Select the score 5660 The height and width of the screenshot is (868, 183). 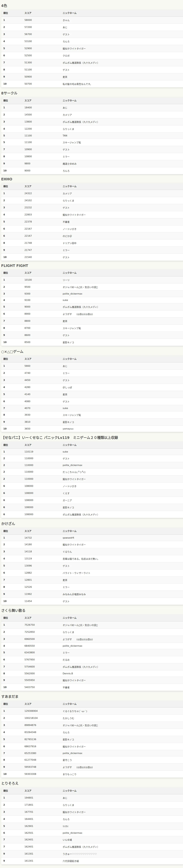point(27,366)
